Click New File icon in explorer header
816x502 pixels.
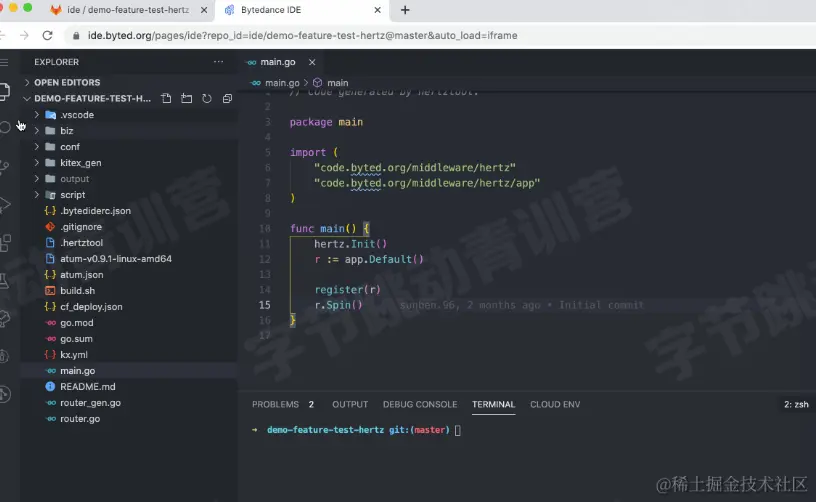tap(166, 98)
